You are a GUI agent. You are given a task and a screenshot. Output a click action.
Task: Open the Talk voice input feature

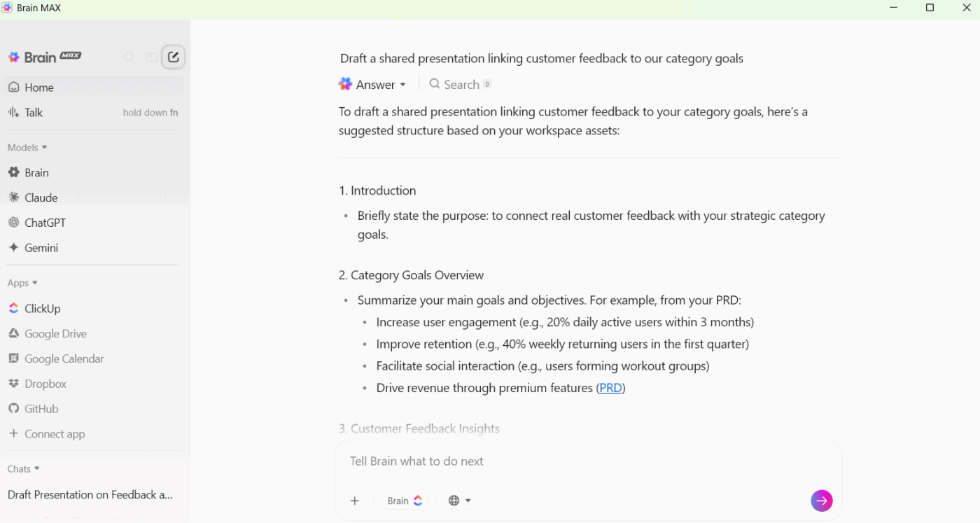point(33,112)
